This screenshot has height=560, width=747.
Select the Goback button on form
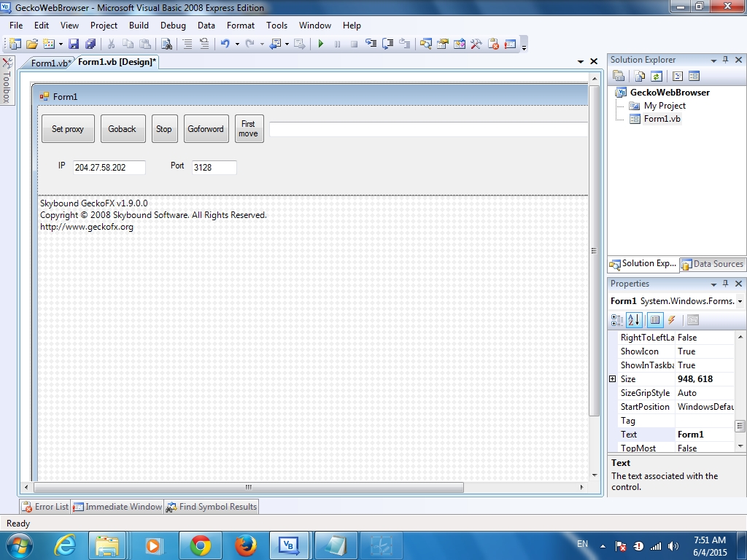[123, 128]
